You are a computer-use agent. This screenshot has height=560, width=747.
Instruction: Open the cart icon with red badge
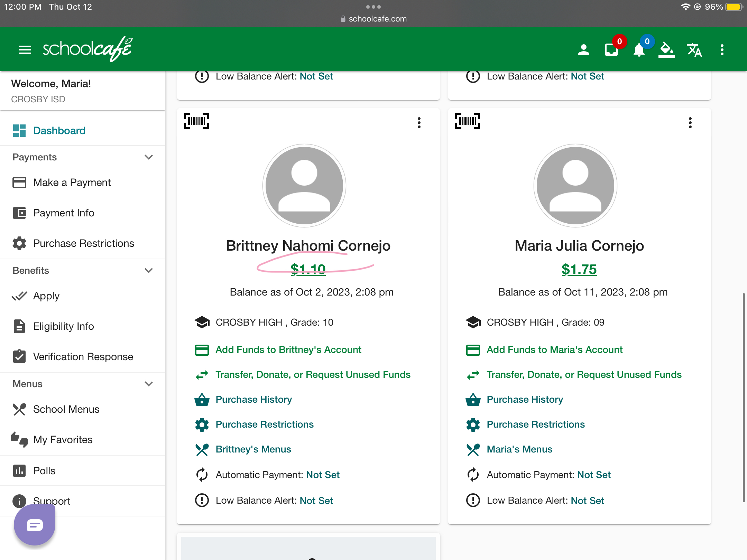click(611, 50)
